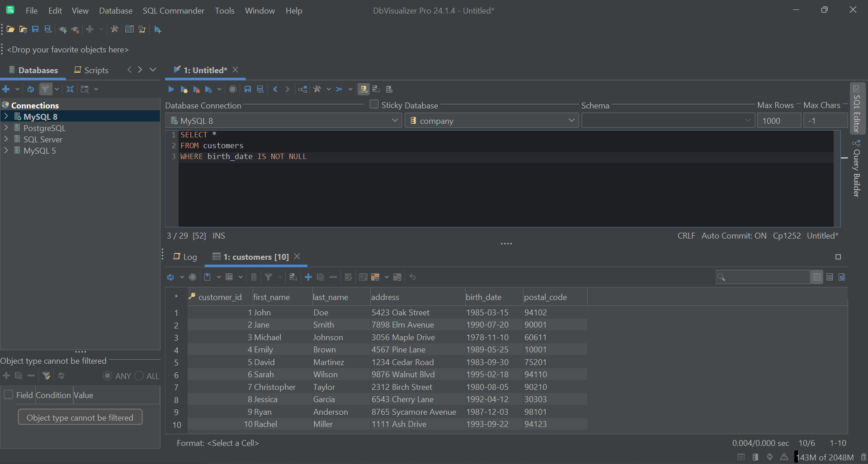Open JDBC driver options with the wrench icon
The image size is (868, 464).
click(x=318, y=89)
